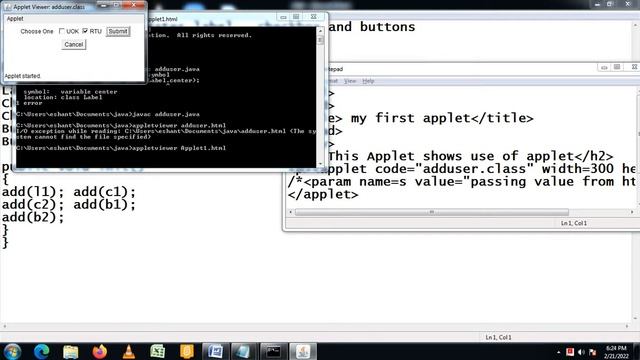640x360 pixels.
Task: Click 'add(l1);' in the code editor
Action: pyautogui.click(x=33, y=192)
